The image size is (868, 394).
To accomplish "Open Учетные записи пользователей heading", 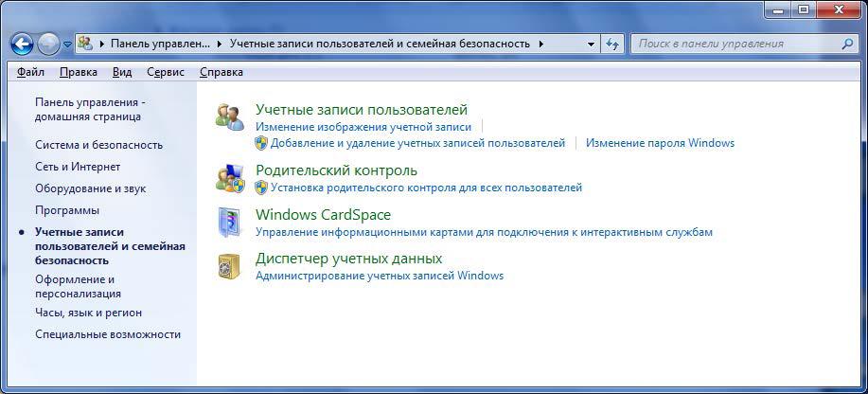I will pos(362,109).
